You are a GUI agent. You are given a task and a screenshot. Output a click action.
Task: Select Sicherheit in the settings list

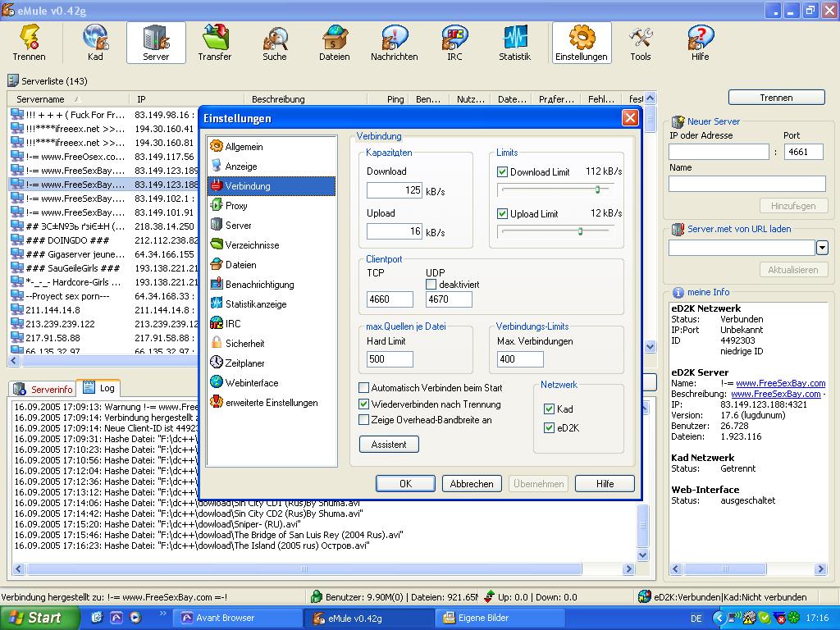tap(272, 344)
